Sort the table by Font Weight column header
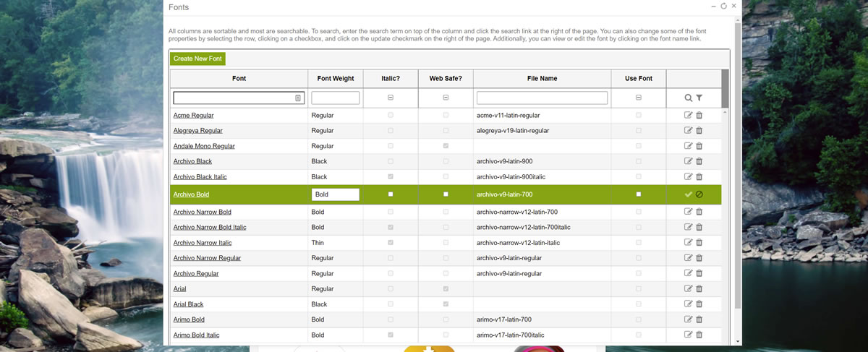 pyautogui.click(x=336, y=78)
